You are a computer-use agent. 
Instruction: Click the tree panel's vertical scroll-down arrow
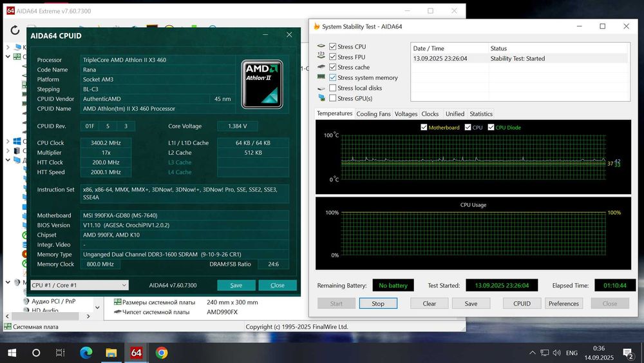[x=97, y=307]
